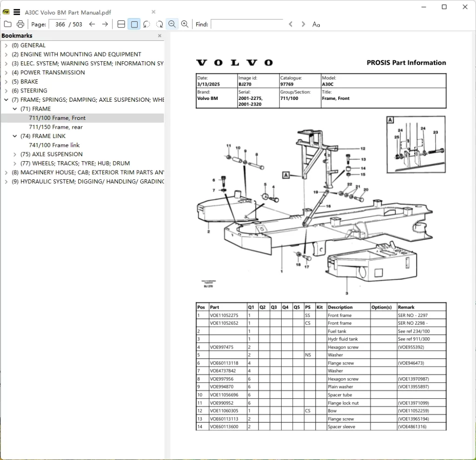Open 711/150 Frame, rear bookmark

56,127
